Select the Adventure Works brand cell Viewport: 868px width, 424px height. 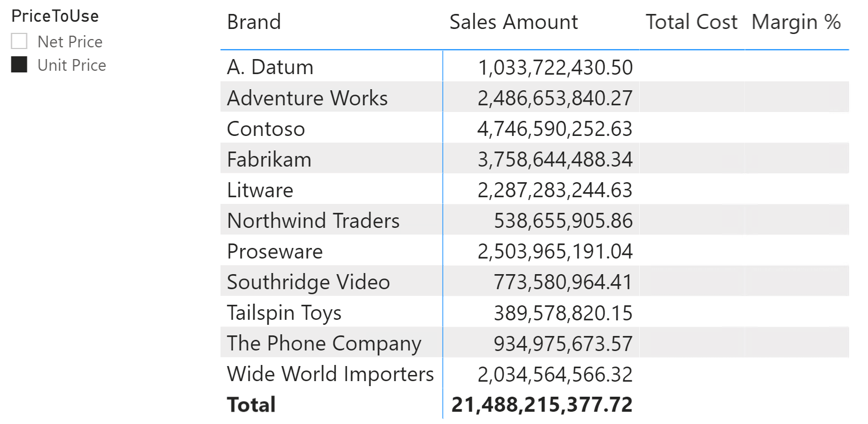pos(307,98)
